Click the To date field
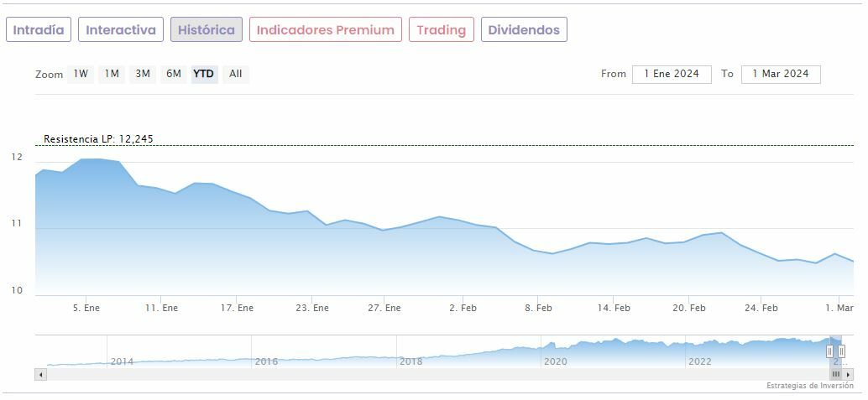868x400 pixels. point(781,74)
